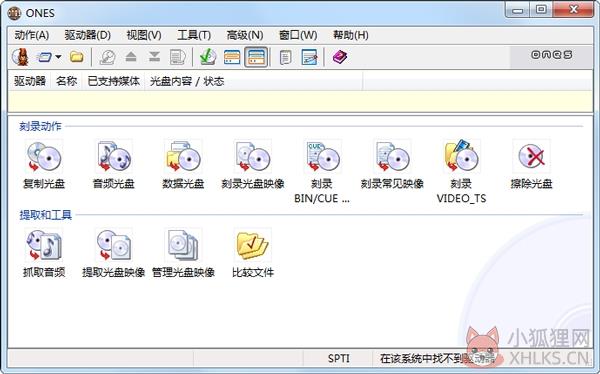600x374 pixels.
Task: Open Burn BIN/CUE image action
Action: (x=322, y=172)
